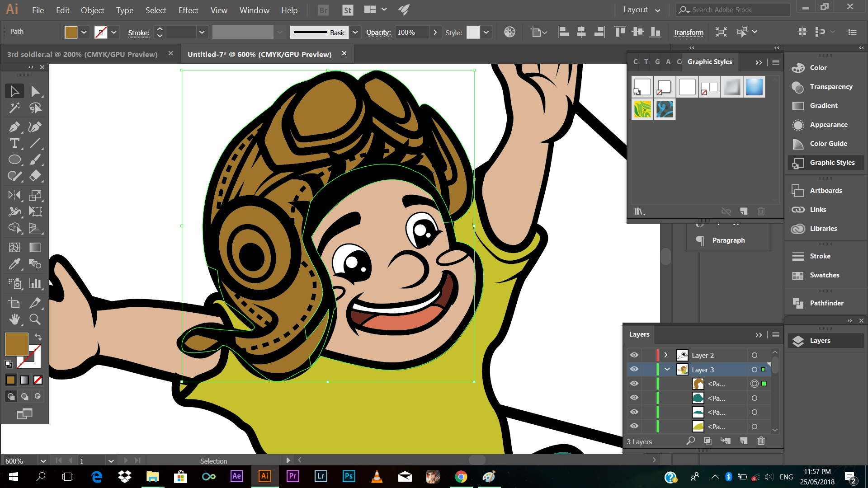Select the Direct Selection tool
Image resolution: width=868 pixels, height=488 pixels.
point(35,91)
